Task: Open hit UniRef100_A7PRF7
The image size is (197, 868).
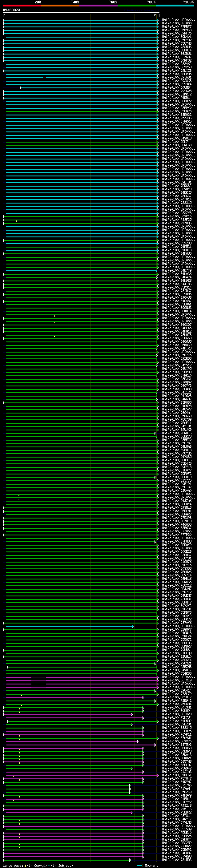Action: point(176,26)
